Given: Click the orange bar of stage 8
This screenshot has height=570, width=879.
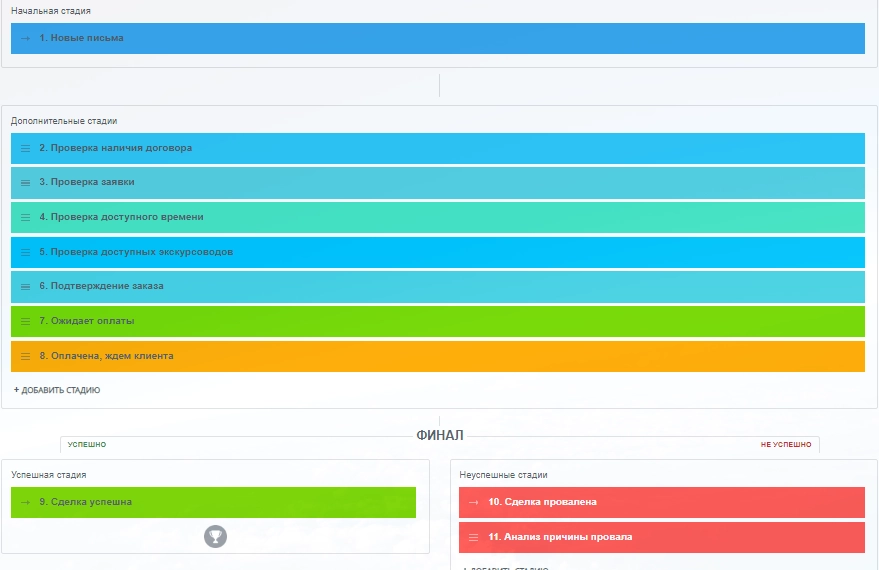Looking at the screenshot, I should [x=500, y=356].
